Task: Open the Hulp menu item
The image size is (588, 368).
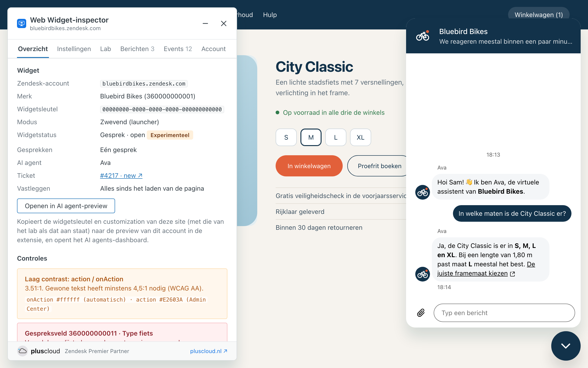Action: [270, 14]
